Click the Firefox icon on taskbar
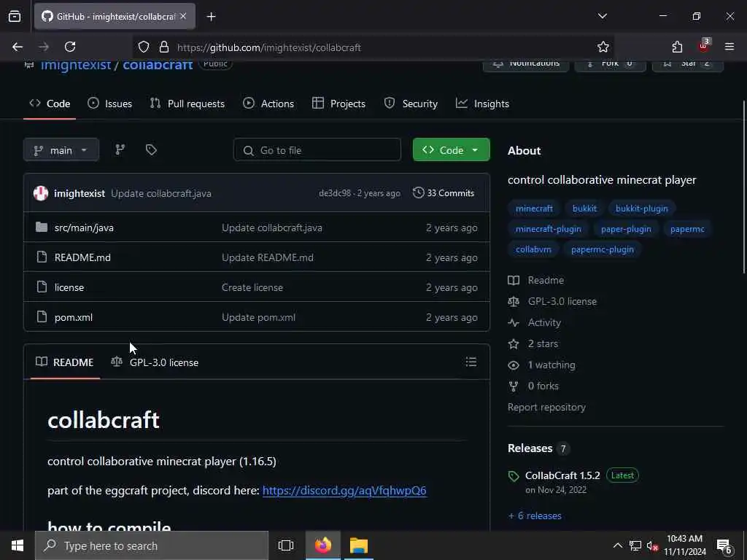747x560 pixels. 322,545
